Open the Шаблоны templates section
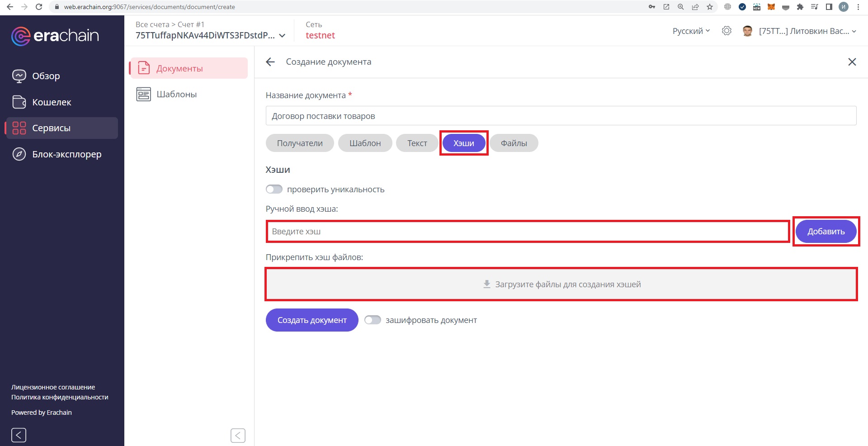The width and height of the screenshot is (868, 446). coord(176,94)
